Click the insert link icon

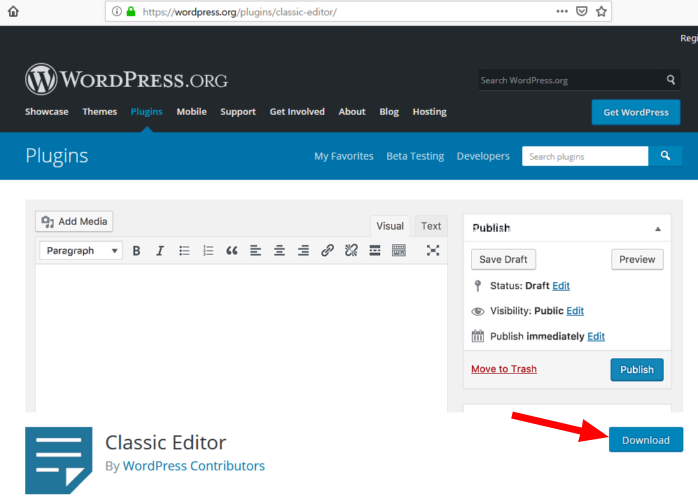click(x=327, y=250)
